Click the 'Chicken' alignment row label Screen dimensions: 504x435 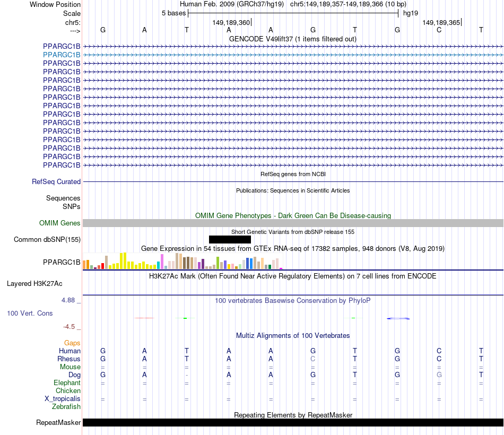[x=68, y=390]
